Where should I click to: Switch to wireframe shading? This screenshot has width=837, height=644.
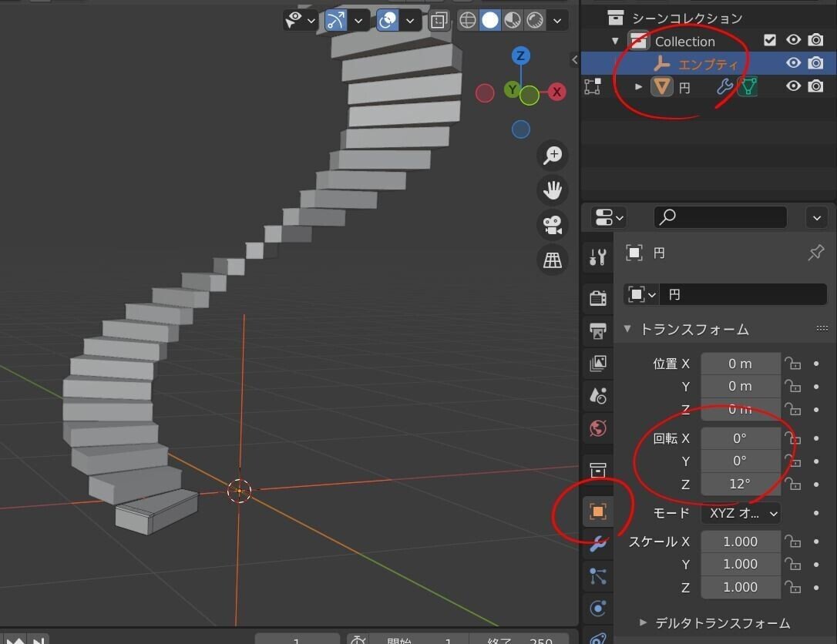click(x=468, y=20)
